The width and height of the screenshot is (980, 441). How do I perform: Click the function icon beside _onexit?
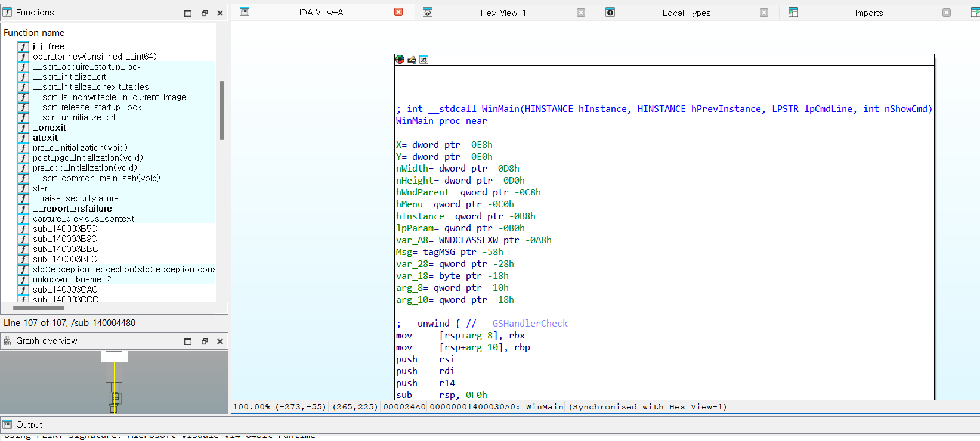23,128
